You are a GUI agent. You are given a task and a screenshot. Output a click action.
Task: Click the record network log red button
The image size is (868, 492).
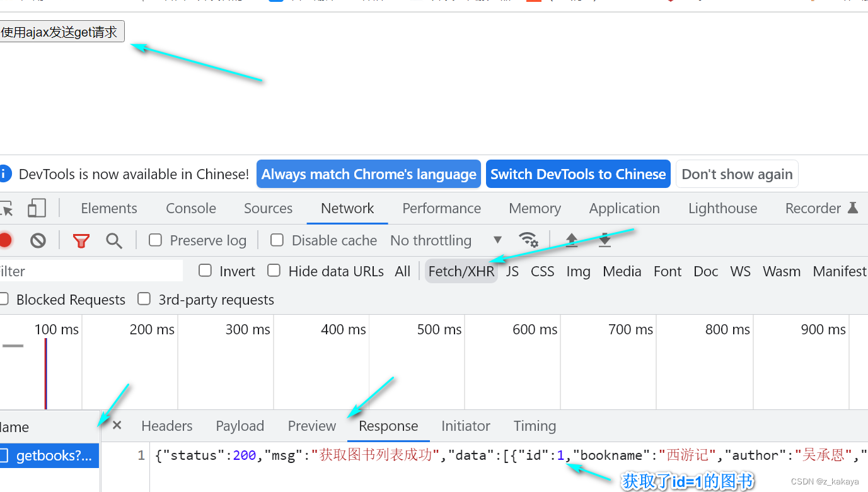coord(5,240)
